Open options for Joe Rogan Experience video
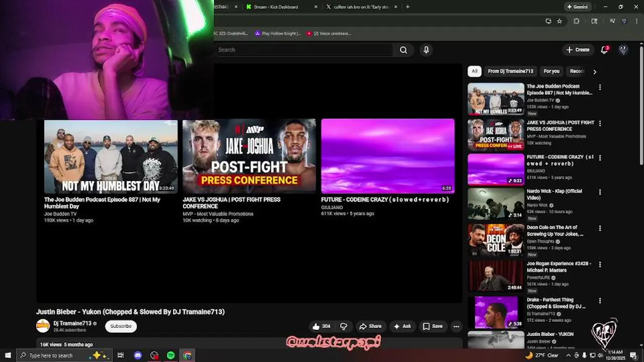This screenshot has height=362, width=644. tap(599, 264)
